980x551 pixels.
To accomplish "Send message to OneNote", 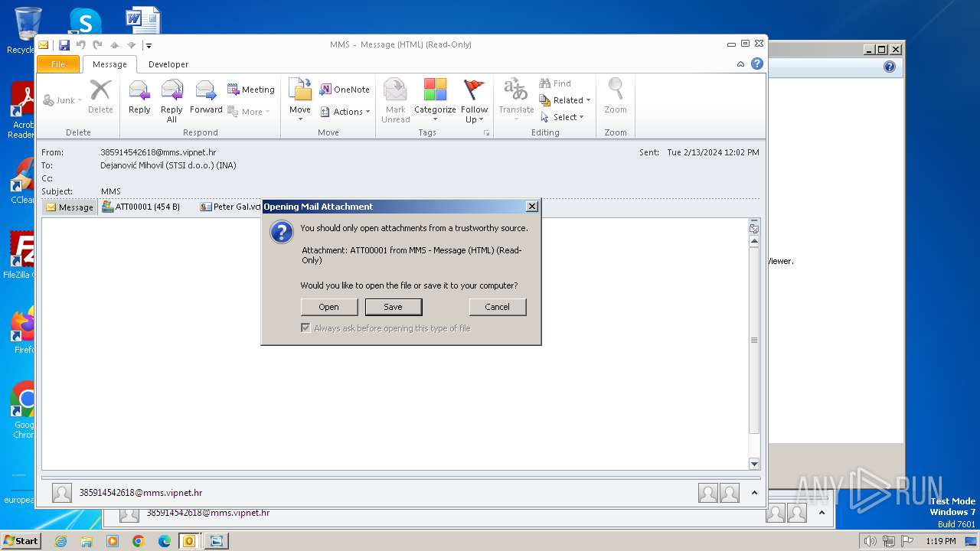I will click(x=345, y=90).
